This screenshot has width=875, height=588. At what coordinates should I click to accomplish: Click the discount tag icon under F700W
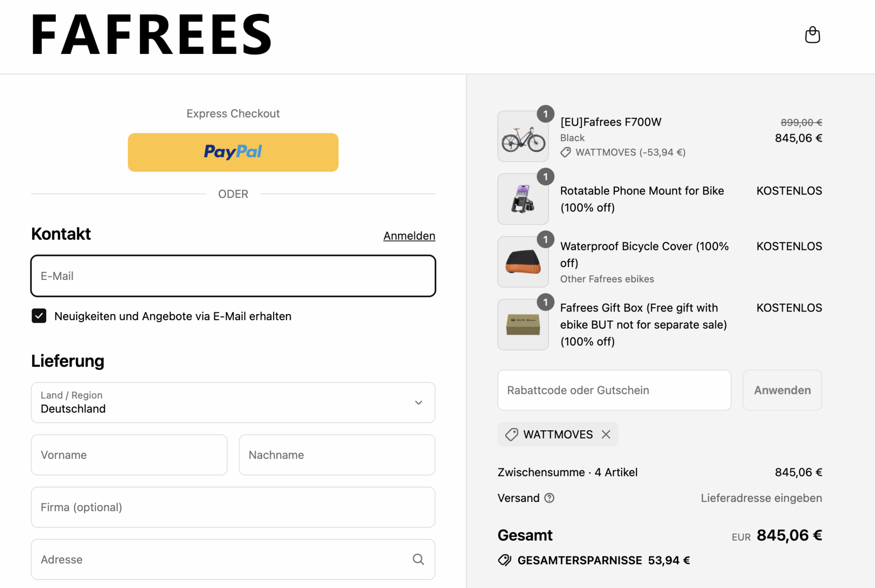click(x=566, y=153)
